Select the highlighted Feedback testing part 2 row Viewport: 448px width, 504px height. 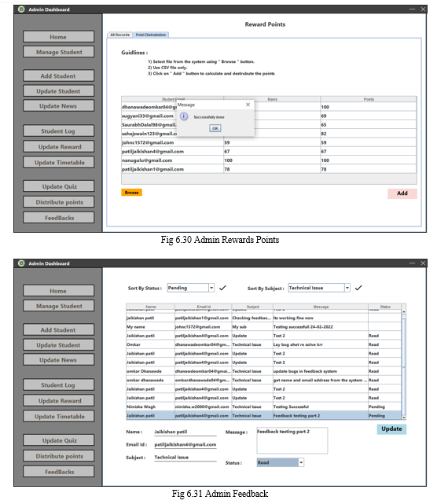[263, 416]
